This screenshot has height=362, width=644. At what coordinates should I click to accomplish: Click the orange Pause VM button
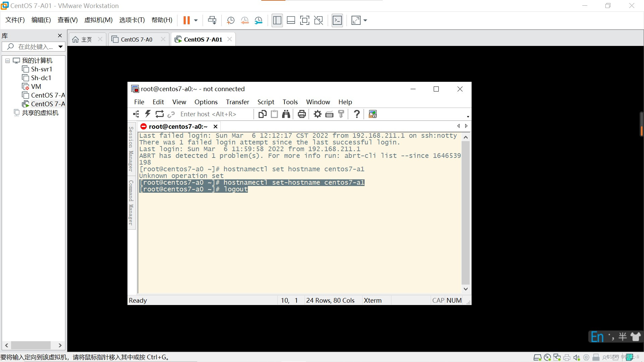coord(186,20)
